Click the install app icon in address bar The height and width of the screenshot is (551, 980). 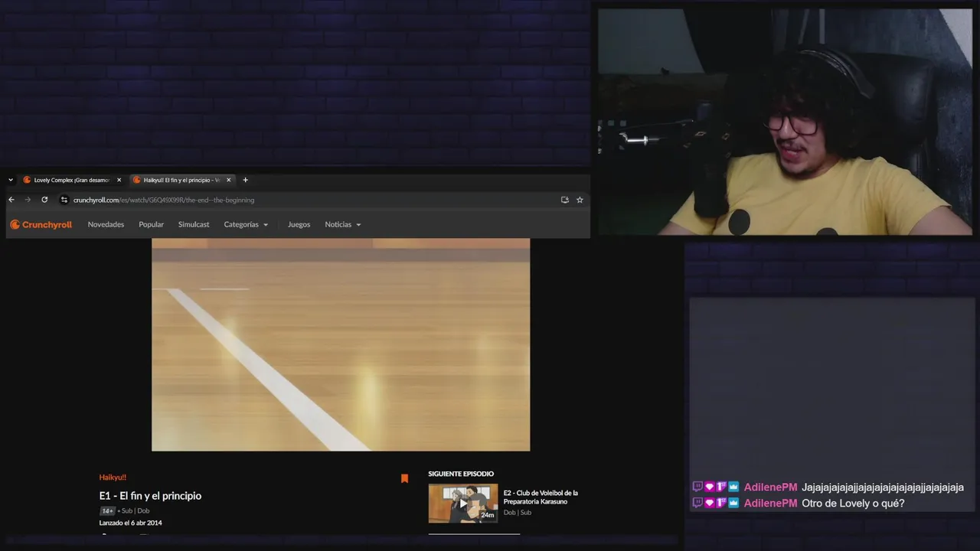[x=564, y=200]
